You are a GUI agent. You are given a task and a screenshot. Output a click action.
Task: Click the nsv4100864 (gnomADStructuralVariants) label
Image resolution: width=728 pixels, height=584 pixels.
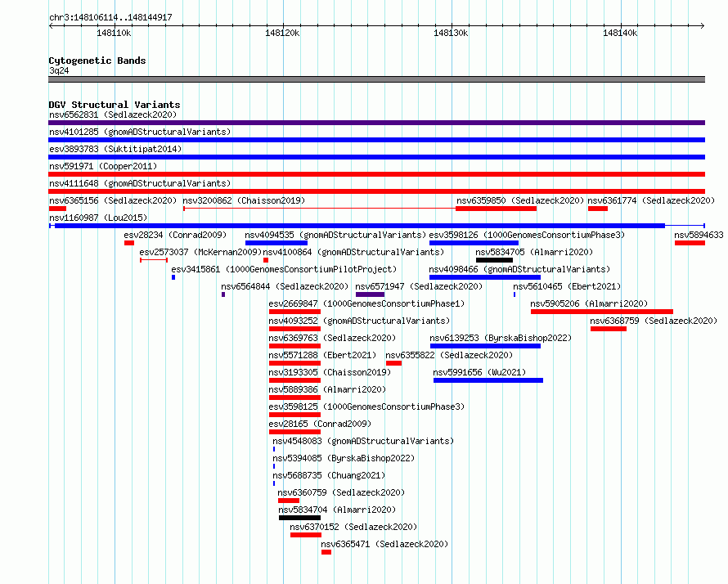tap(354, 252)
